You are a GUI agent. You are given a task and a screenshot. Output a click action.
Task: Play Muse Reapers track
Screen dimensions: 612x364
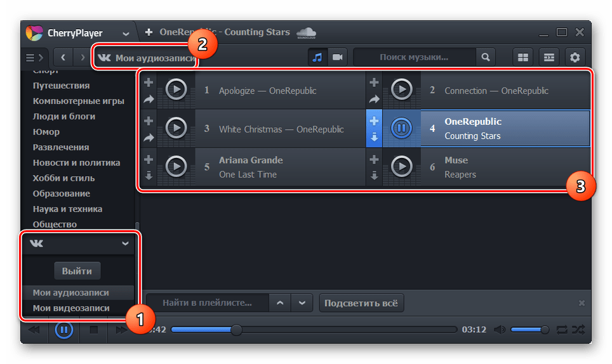point(402,166)
